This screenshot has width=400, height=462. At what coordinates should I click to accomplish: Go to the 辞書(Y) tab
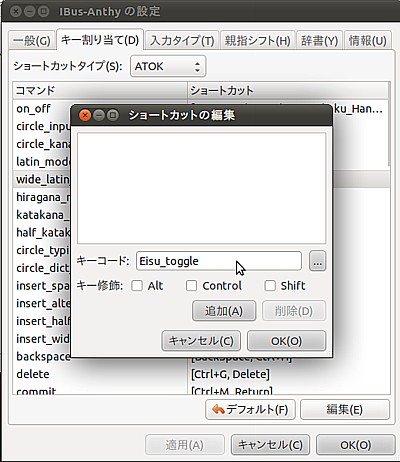[319, 41]
